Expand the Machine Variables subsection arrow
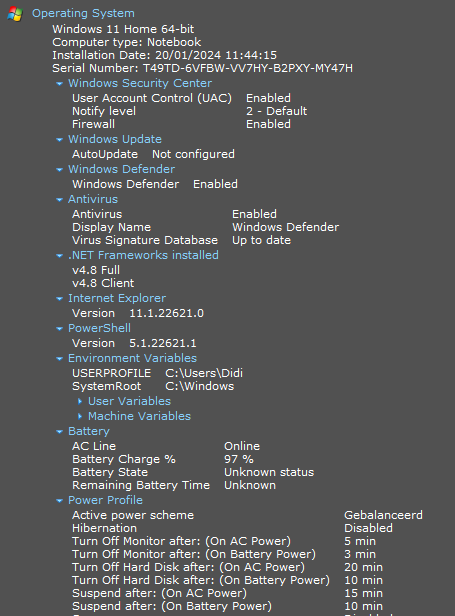The height and width of the screenshot is (616, 455). pyautogui.click(x=80, y=416)
